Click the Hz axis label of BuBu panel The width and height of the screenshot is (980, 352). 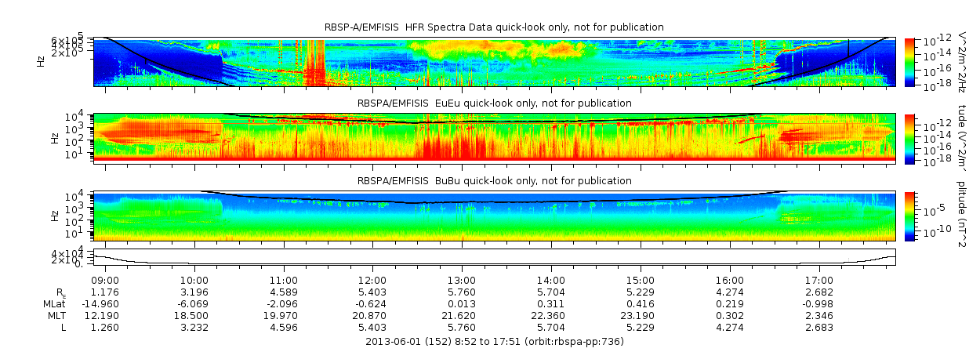(x=53, y=214)
